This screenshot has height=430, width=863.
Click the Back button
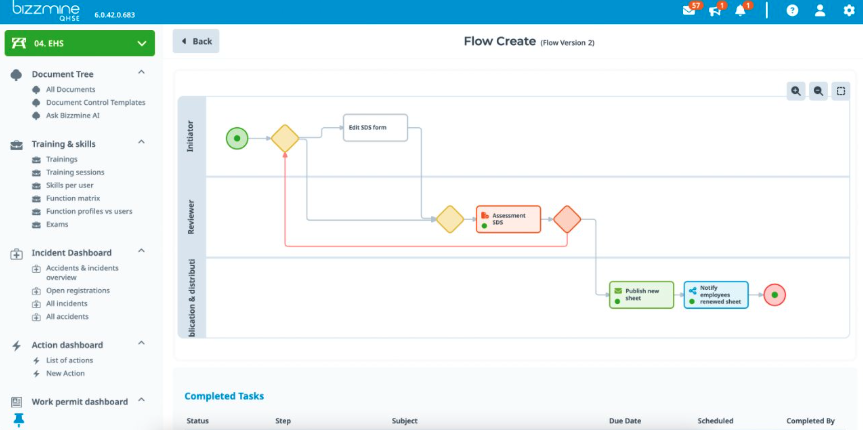point(196,41)
